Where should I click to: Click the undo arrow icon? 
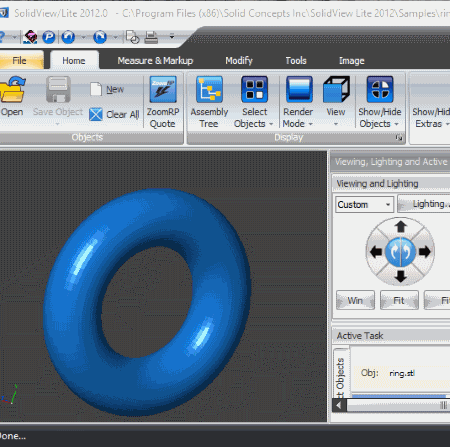68,37
